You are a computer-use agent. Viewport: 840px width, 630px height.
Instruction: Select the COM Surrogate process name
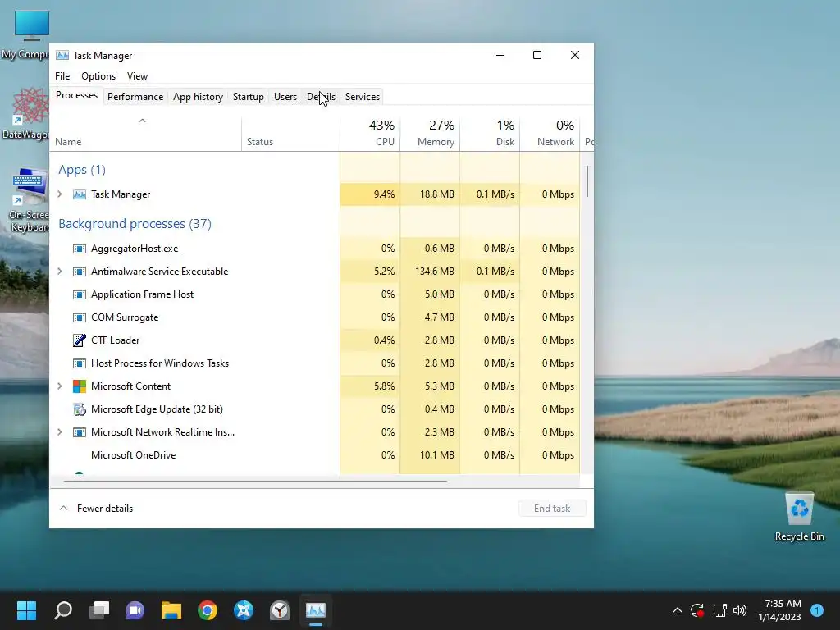pyautogui.click(x=125, y=317)
